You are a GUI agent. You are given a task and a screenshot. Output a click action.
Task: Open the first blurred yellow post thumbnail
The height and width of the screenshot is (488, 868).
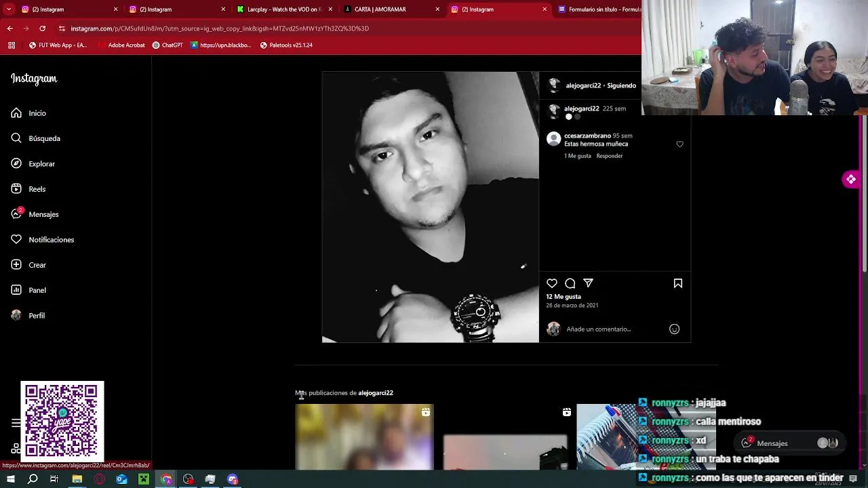click(364, 437)
